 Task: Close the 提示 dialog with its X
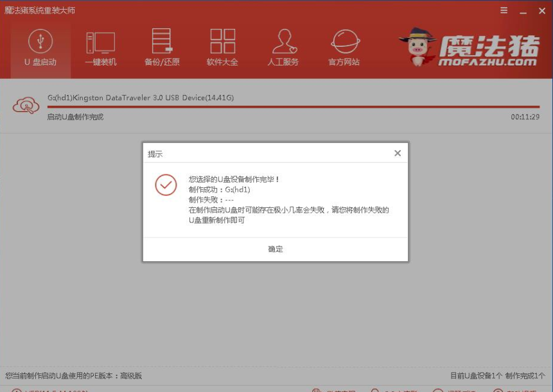coord(397,153)
